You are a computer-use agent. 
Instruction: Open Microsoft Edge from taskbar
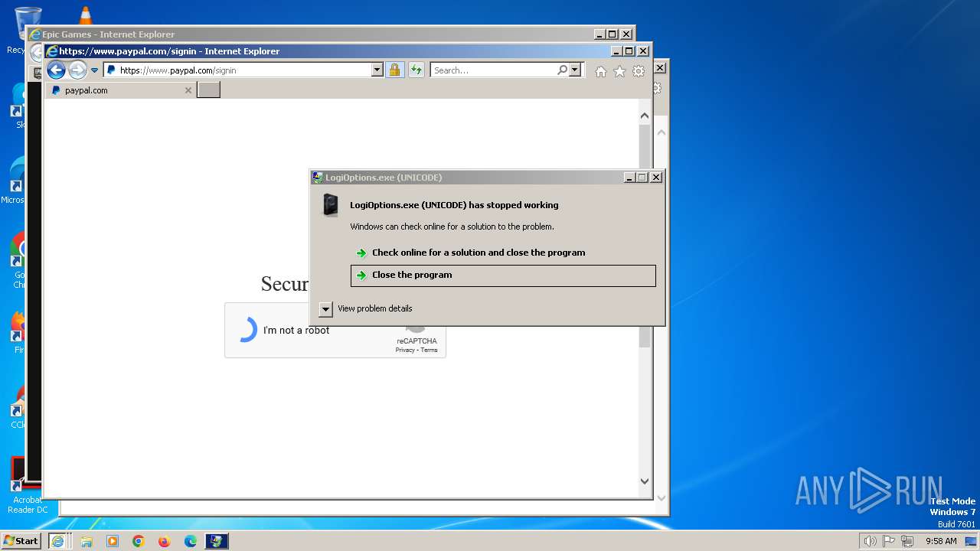click(191, 541)
